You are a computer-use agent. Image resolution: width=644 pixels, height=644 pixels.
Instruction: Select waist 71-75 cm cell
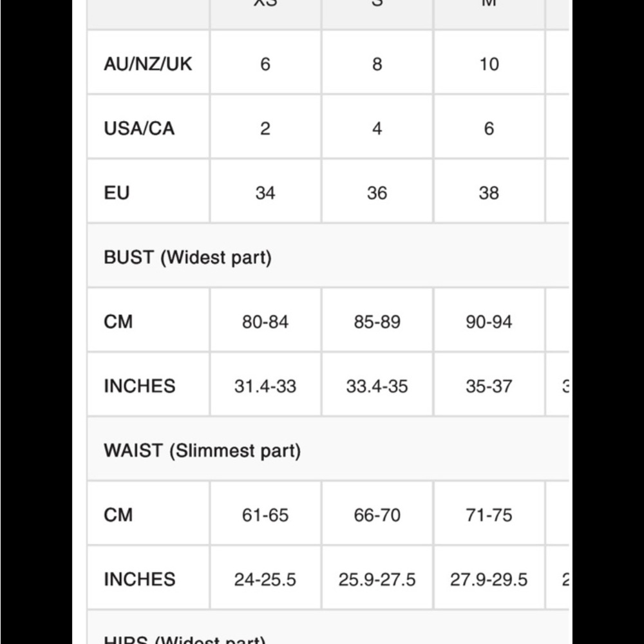tap(489, 515)
